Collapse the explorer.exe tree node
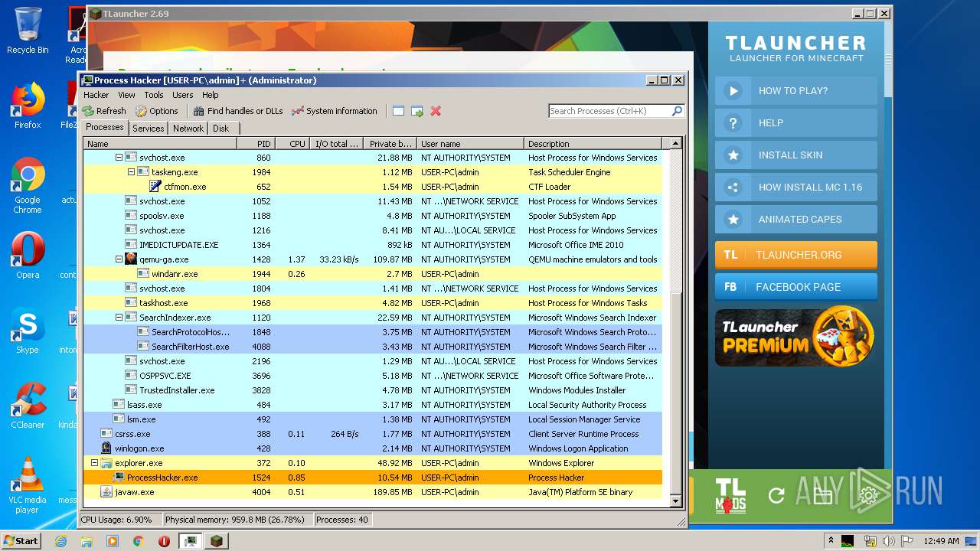980x551 pixels. [x=94, y=463]
